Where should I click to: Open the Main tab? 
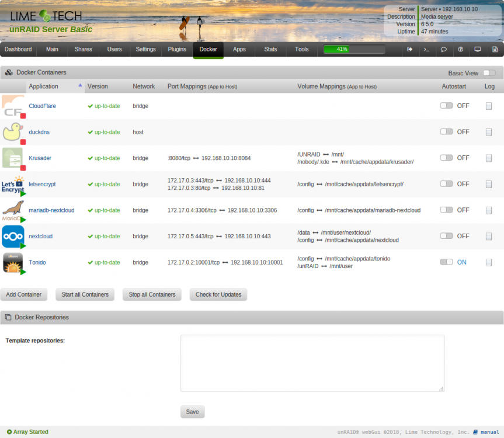52,49
